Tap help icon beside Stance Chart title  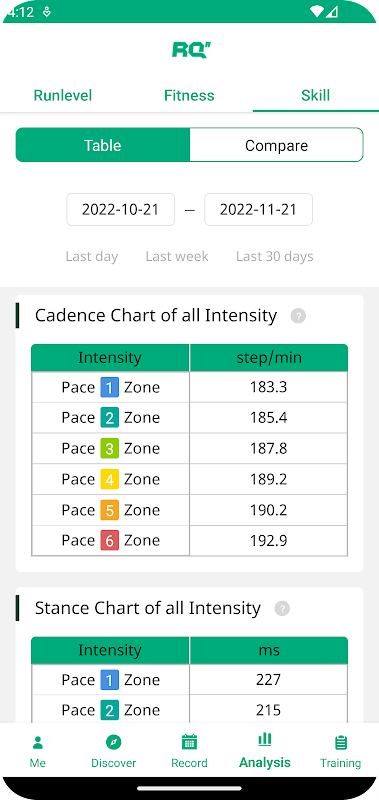click(x=282, y=608)
